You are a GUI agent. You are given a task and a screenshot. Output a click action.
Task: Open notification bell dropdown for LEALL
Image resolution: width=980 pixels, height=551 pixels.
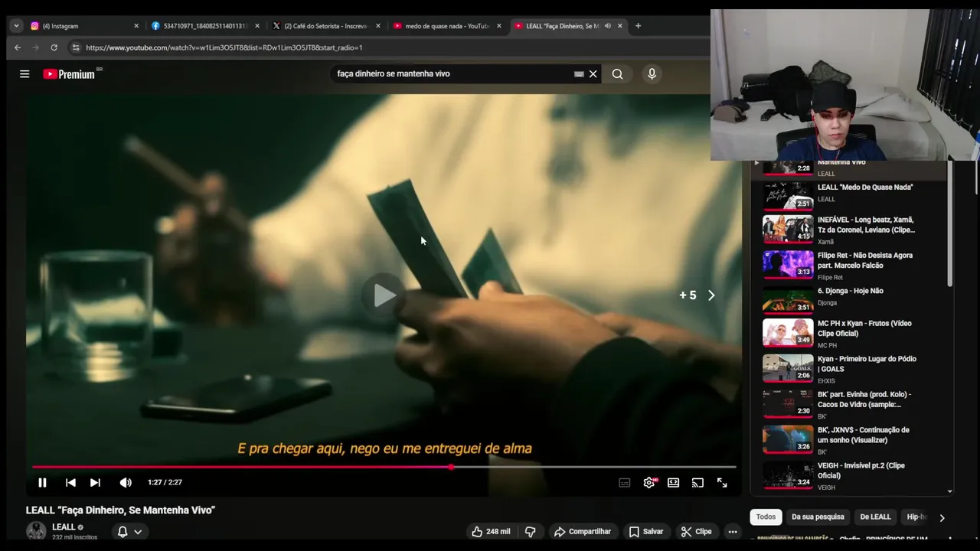pos(129,532)
